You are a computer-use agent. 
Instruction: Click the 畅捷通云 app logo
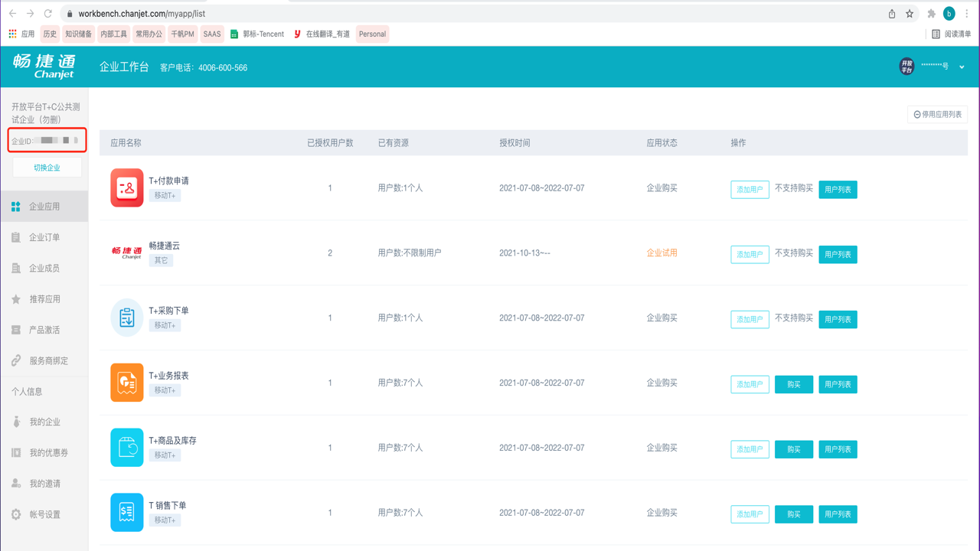click(127, 253)
